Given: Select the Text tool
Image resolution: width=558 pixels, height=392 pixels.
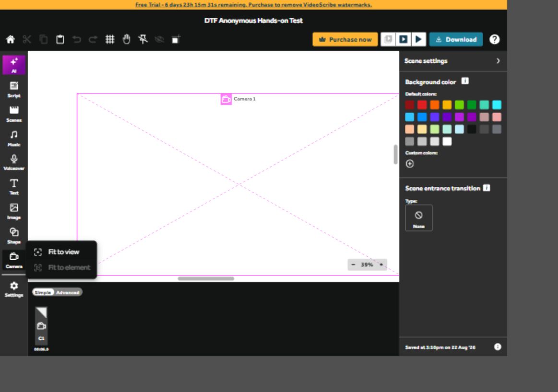Looking at the screenshot, I should tap(14, 187).
